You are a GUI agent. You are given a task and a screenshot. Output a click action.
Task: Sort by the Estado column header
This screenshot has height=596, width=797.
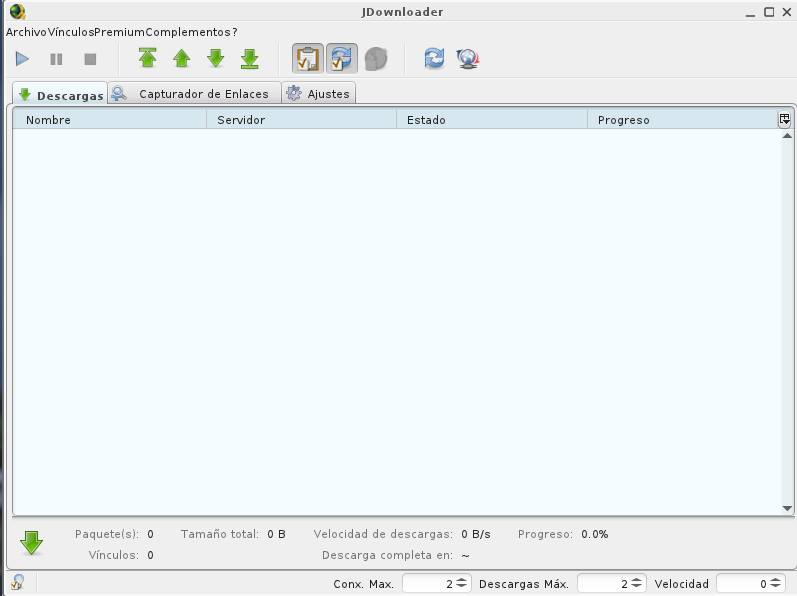pos(492,120)
